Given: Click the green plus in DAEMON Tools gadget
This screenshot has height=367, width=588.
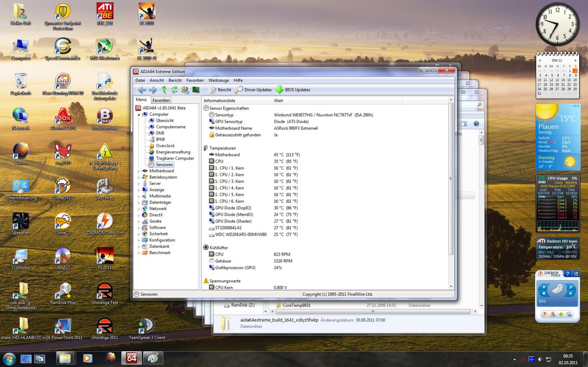Looking at the screenshot, I should [x=561, y=314].
